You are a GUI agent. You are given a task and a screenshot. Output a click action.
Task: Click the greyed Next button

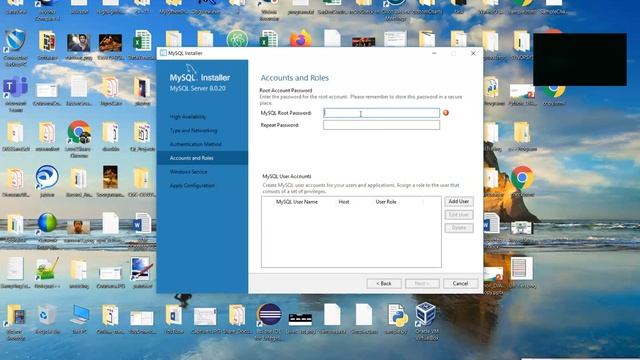422,283
